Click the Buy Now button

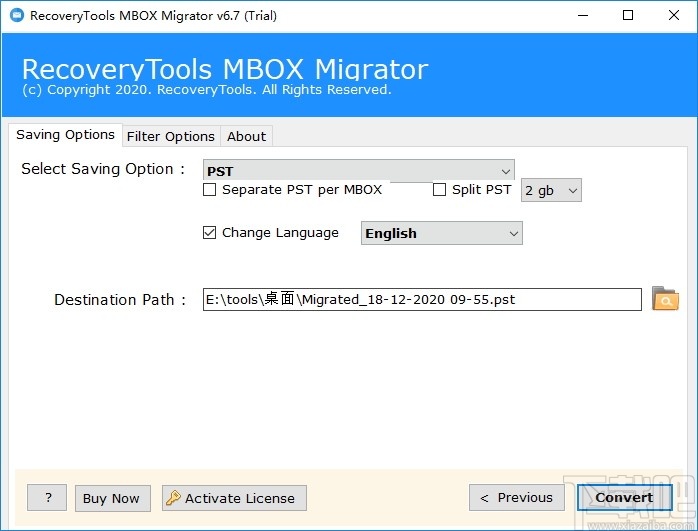tap(113, 498)
